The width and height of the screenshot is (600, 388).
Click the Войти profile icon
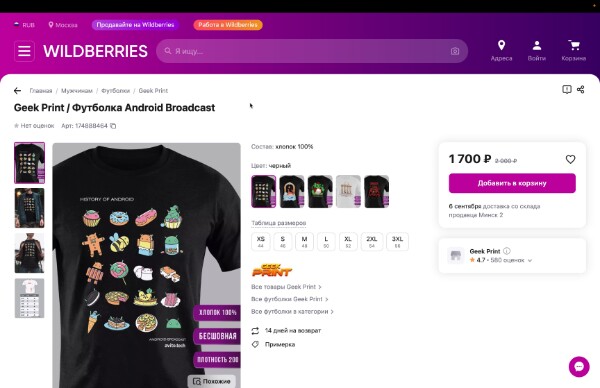click(536, 46)
